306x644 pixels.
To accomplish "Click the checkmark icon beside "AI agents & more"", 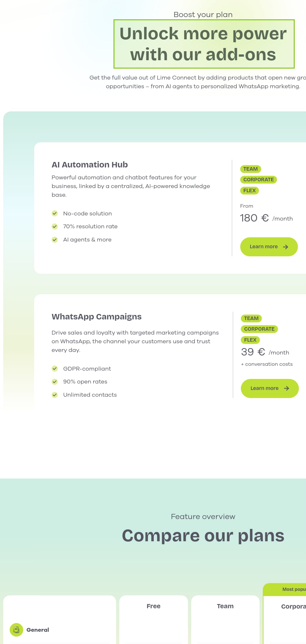I will click(x=55, y=240).
